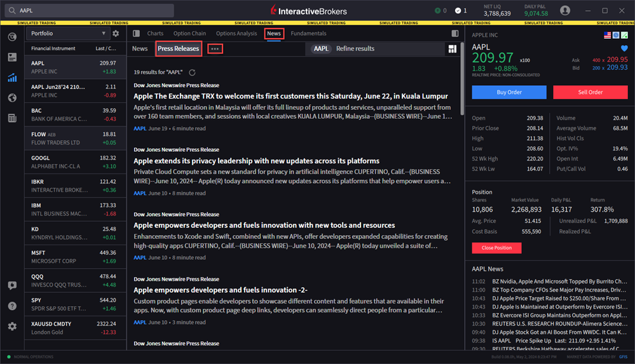Open the Portfolio dropdown
Image resolution: width=635 pixels, height=364 pixels.
click(x=67, y=34)
